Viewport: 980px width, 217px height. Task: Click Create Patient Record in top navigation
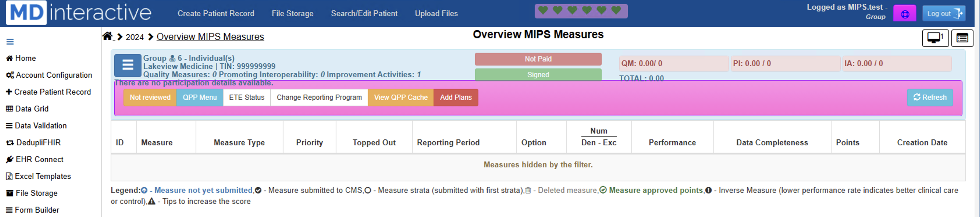[x=216, y=13]
